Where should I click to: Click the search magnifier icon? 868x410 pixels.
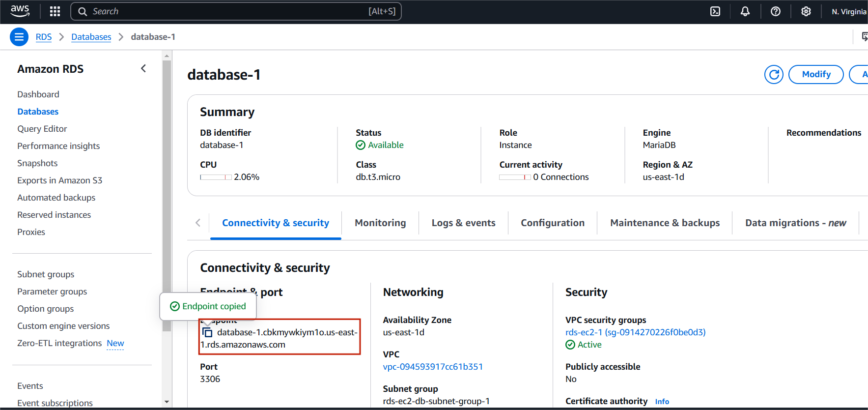83,11
